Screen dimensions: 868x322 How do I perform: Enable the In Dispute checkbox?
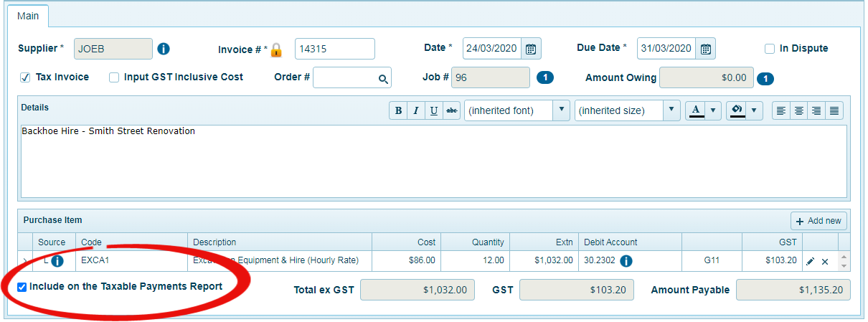pyautogui.click(x=770, y=49)
